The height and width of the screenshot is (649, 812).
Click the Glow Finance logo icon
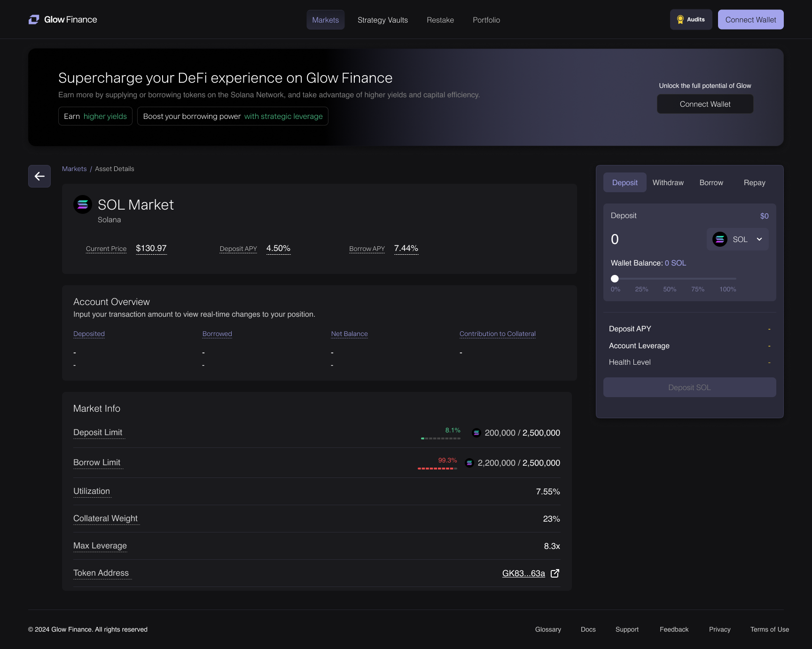[x=34, y=20]
